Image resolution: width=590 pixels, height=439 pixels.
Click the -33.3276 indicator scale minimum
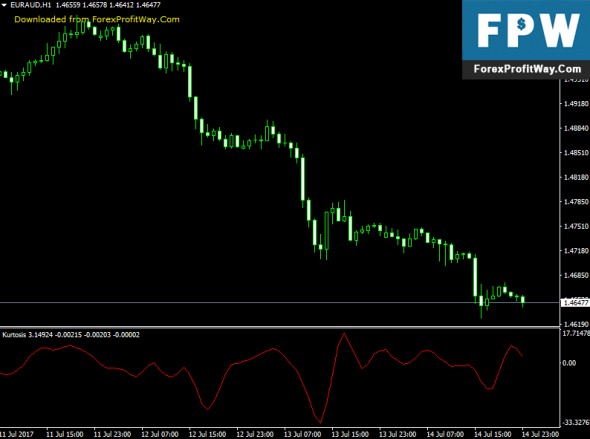[575, 422]
